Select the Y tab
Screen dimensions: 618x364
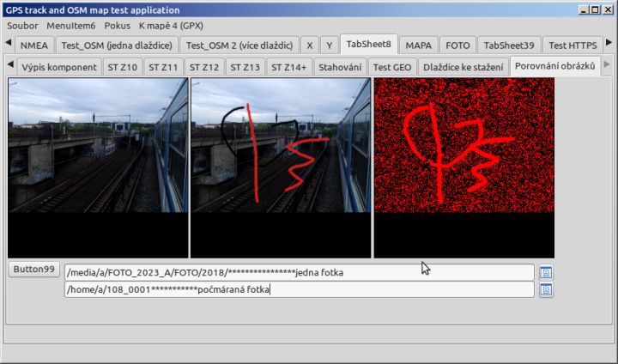329,45
